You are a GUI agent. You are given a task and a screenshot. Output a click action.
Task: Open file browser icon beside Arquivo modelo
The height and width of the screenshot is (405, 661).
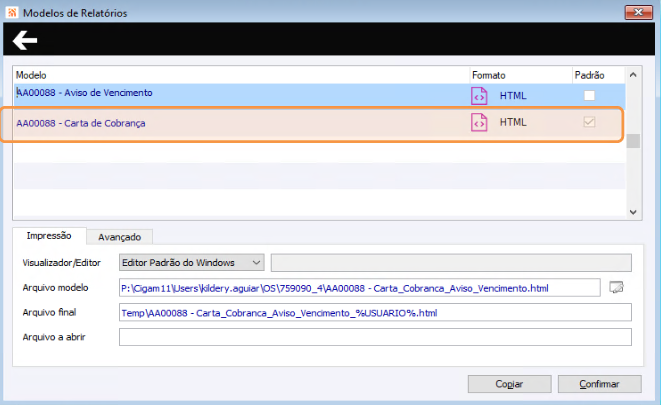click(616, 288)
